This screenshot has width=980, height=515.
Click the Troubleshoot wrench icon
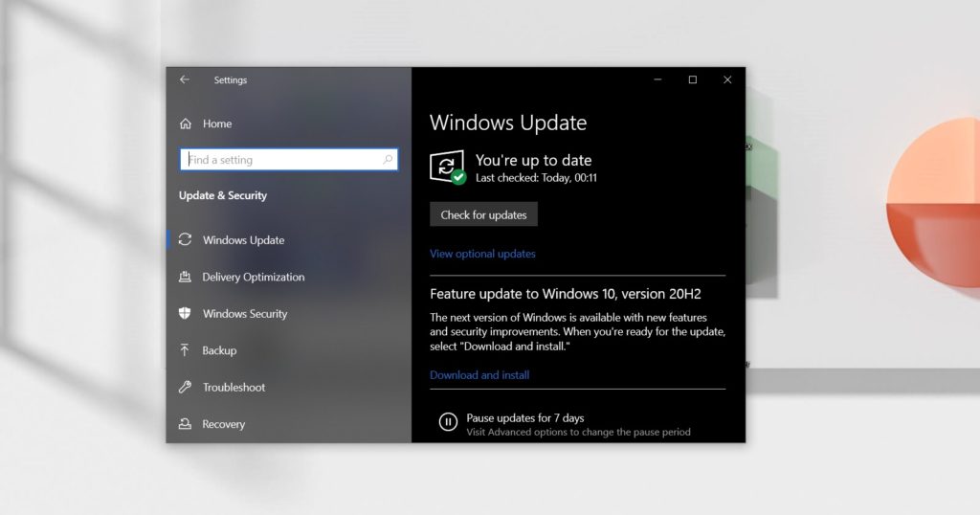pos(185,388)
